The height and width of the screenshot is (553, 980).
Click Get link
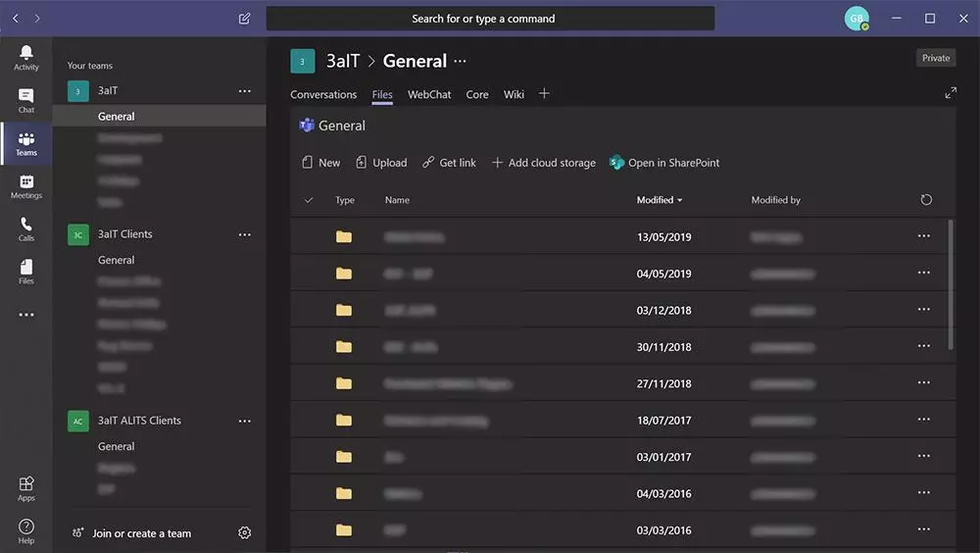point(449,163)
